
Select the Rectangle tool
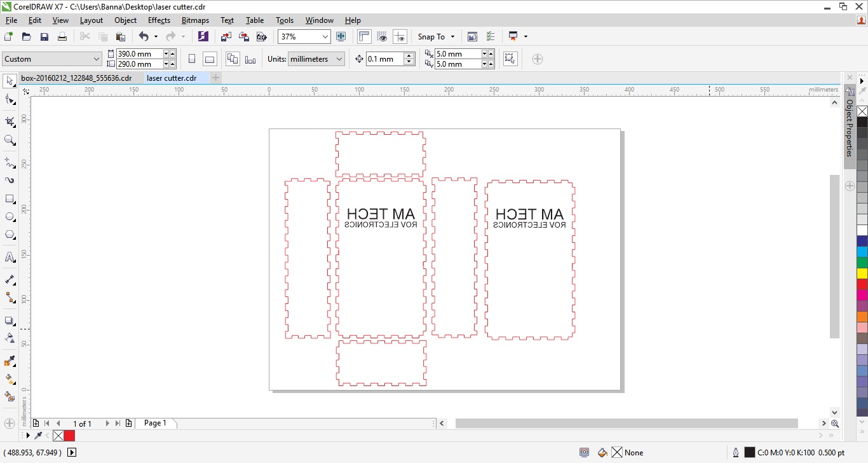pos(10,199)
